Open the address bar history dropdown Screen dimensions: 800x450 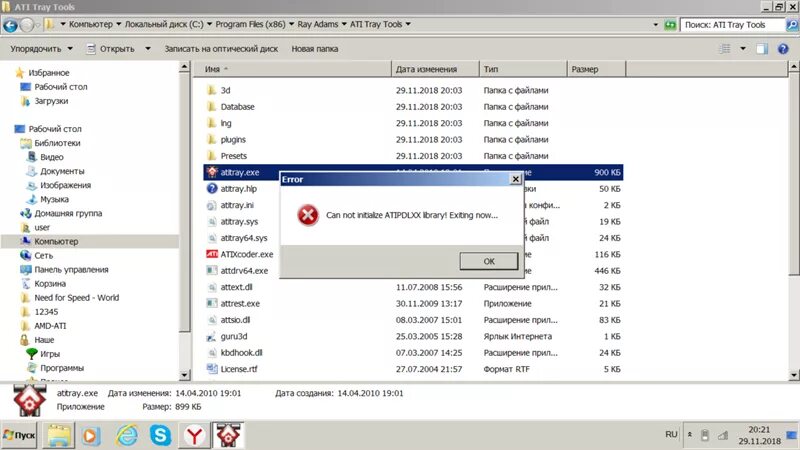[656, 24]
